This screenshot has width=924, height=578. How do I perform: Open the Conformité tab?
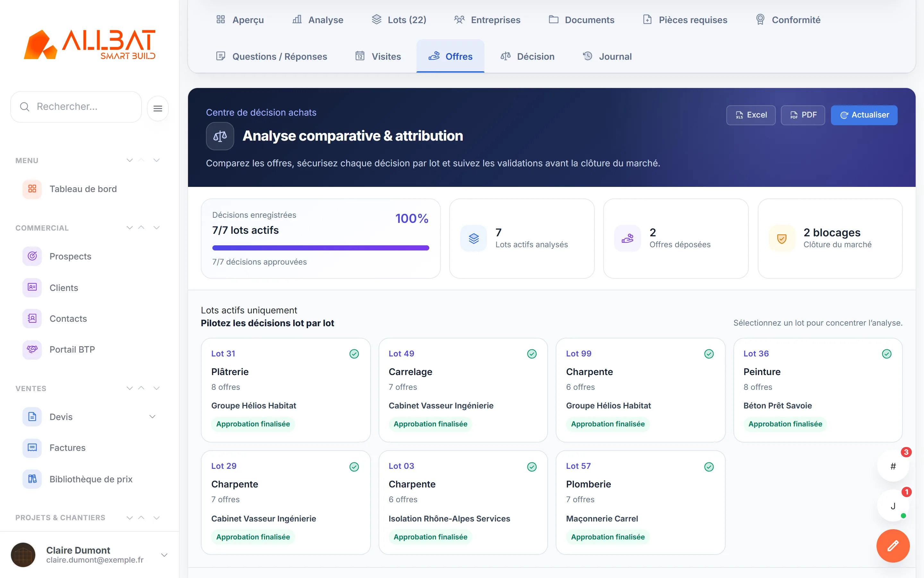click(788, 20)
